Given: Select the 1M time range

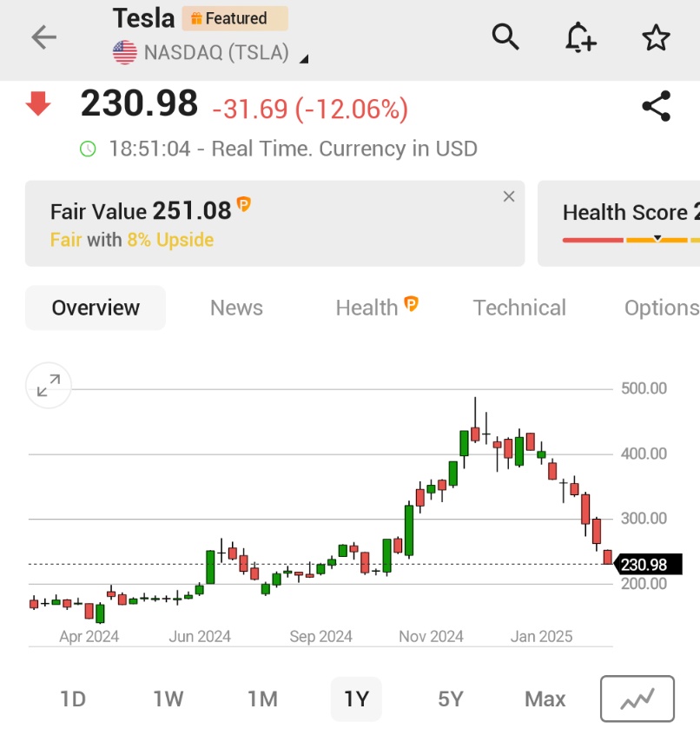Looking at the screenshot, I should [x=262, y=699].
